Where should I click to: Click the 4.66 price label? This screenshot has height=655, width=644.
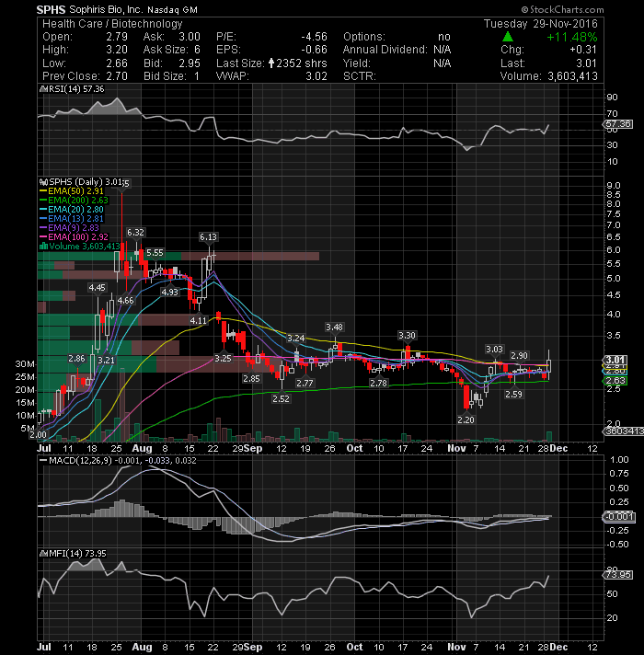click(125, 300)
